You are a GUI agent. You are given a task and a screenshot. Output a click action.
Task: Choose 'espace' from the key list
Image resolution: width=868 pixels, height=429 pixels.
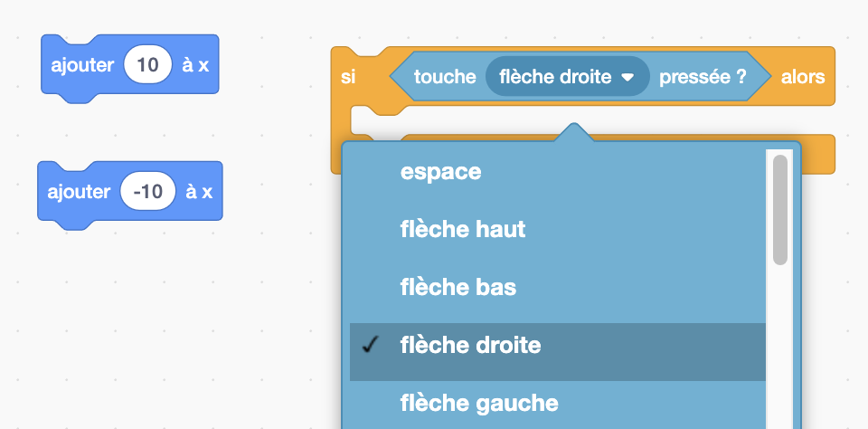[440, 172]
